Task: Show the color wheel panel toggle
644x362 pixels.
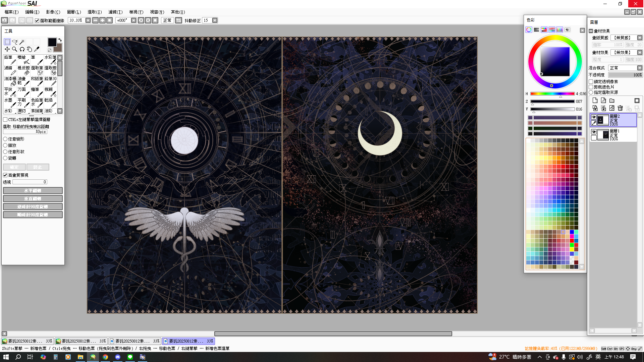Action: (529, 30)
